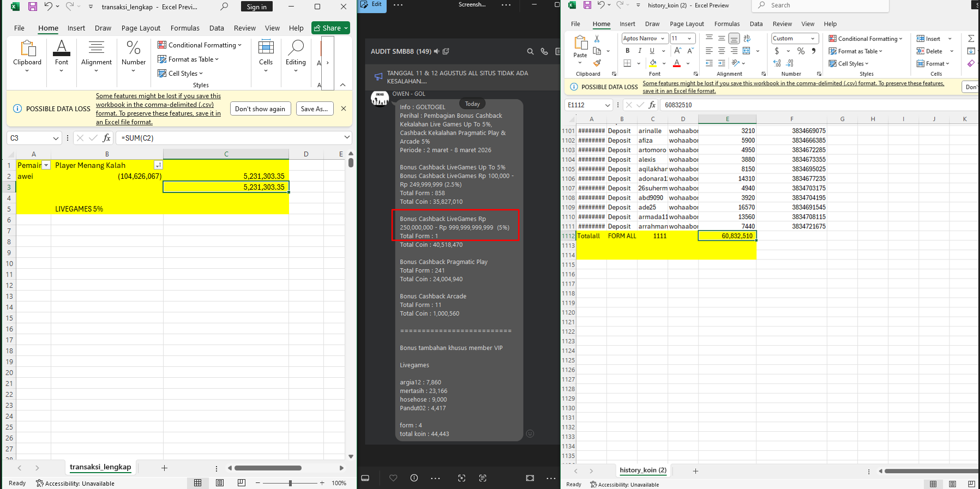The image size is (980, 489).
Task: Click the Format Painter brush icon
Action: coord(597,63)
